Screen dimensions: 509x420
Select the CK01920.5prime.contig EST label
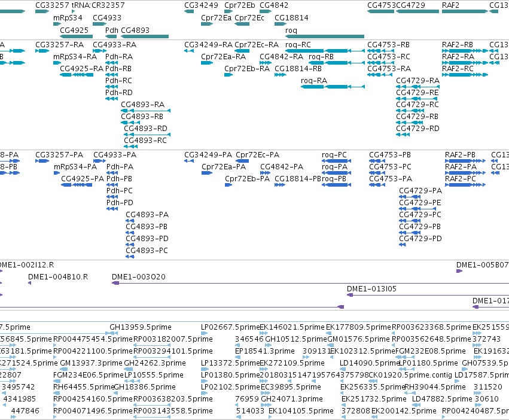pos(410,375)
